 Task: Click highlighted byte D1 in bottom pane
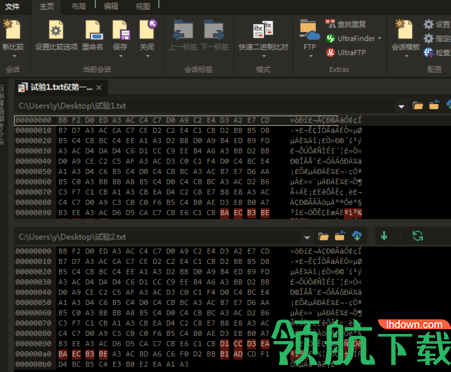tap(224, 344)
